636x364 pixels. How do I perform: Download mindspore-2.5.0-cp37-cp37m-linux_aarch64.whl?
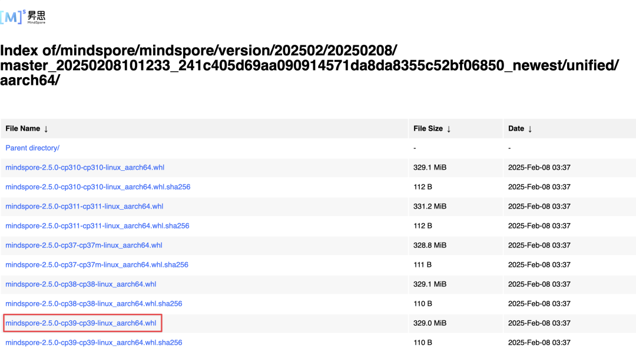[84, 246]
